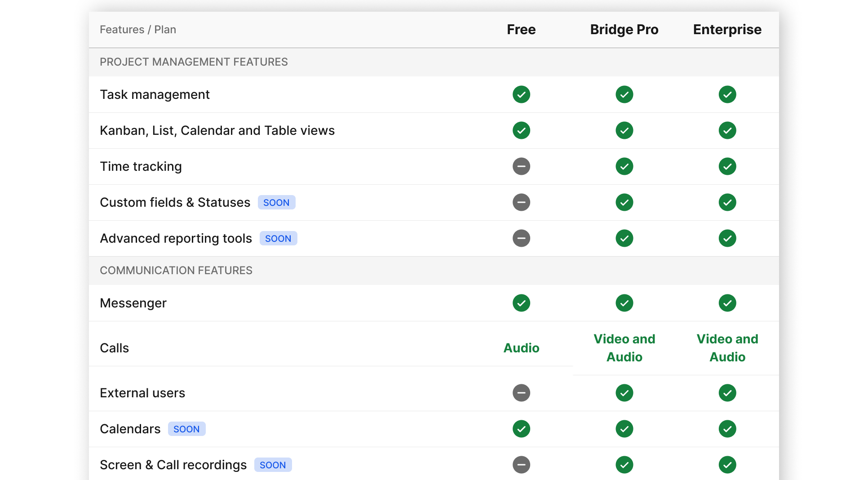Screen dimensions: 868x480
Task: Click the Messenger checkmark under Enterprise
Action: (727, 303)
